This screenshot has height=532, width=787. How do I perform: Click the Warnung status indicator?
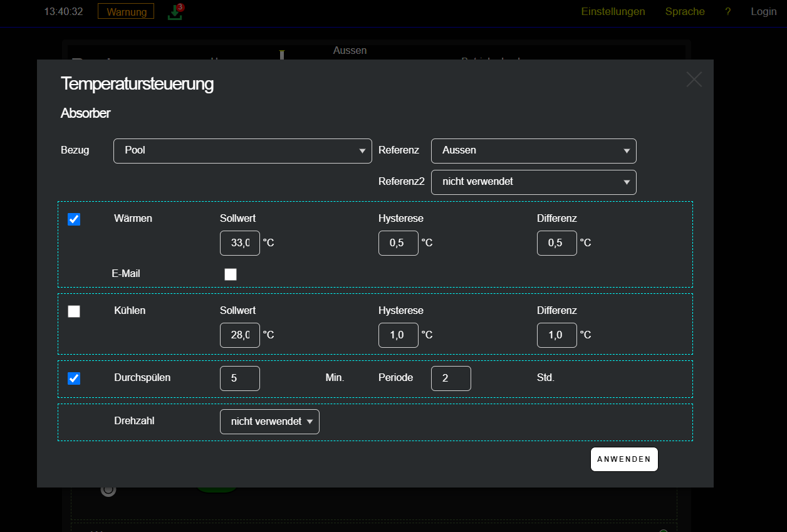[126, 12]
